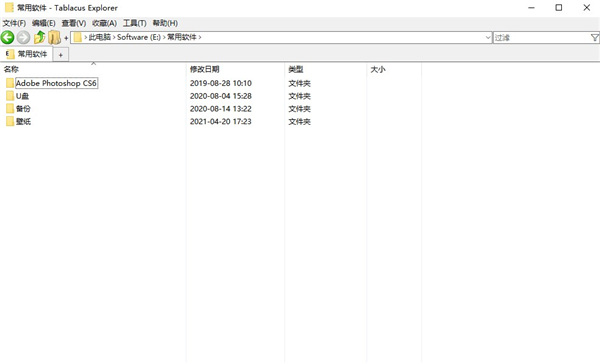This screenshot has height=364, width=600.
Task: Expand chevron after 常用软件 in path
Action: [200, 38]
